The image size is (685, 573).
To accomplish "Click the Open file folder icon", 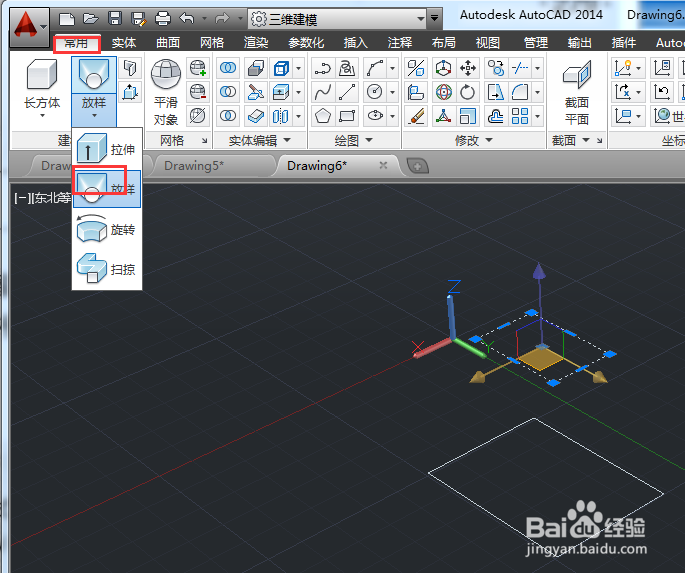I will pos(90,19).
